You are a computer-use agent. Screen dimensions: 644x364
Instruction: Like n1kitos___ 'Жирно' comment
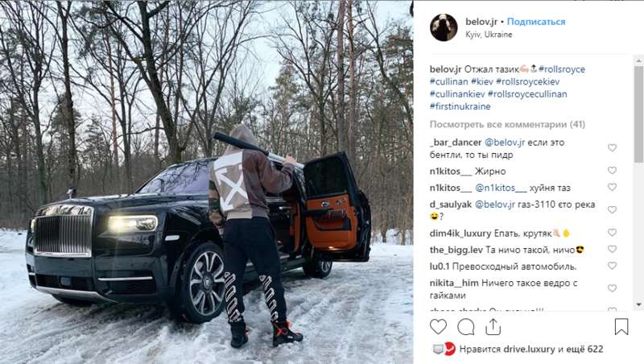pos(612,170)
